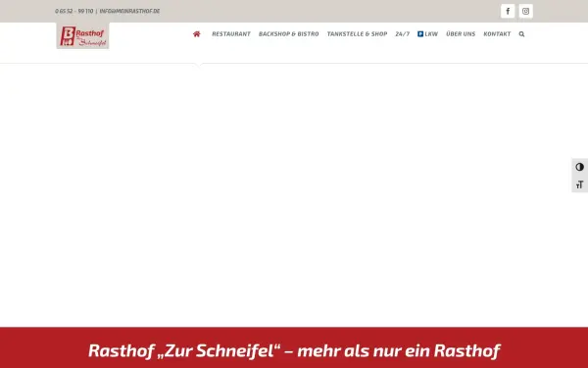Open the Facebook page icon

coord(508,11)
